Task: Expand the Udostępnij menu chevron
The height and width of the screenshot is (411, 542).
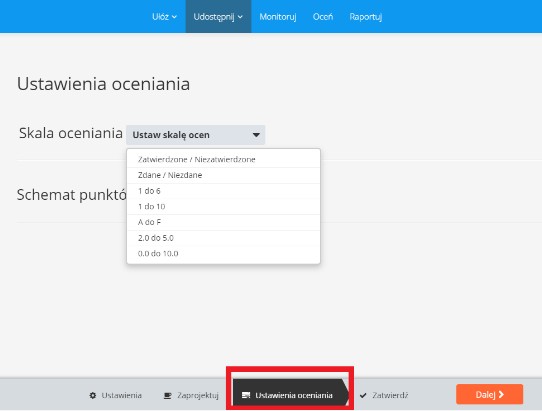Action: point(240,17)
